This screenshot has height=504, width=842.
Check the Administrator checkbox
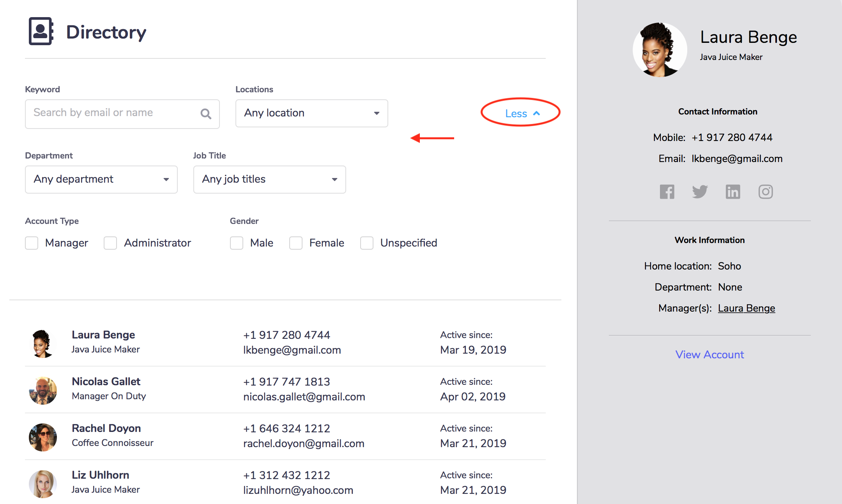(110, 243)
